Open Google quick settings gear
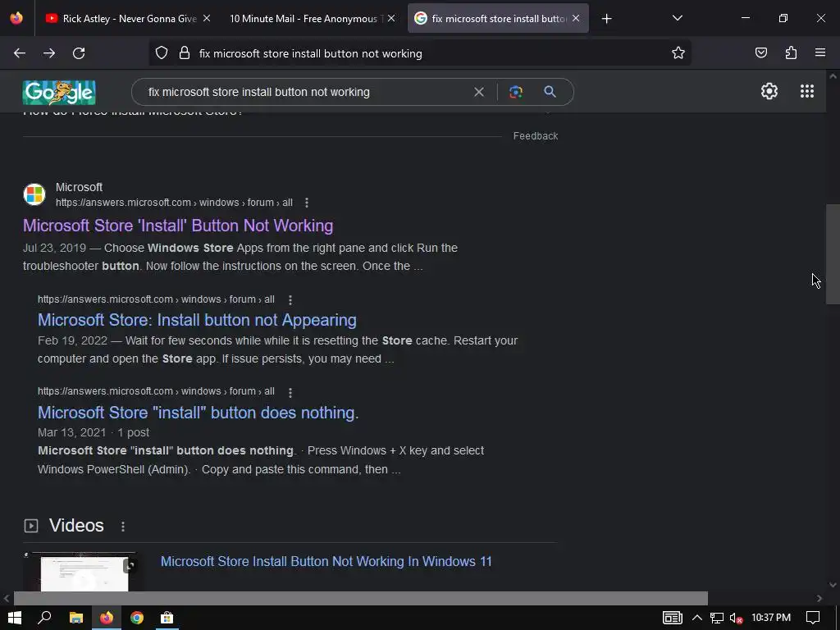Image resolution: width=840 pixels, height=630 pixels. click(x=769, y=91)
